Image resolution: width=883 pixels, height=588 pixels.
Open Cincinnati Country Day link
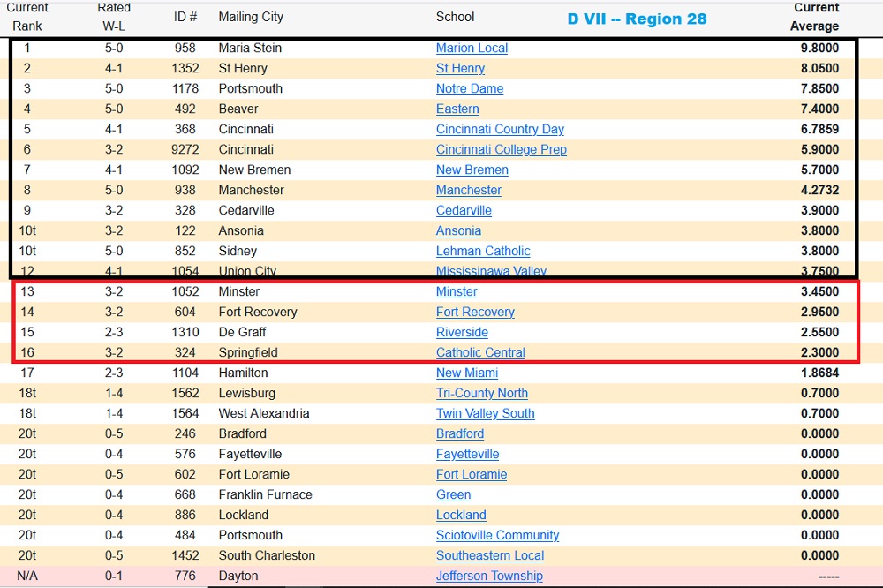500,130
